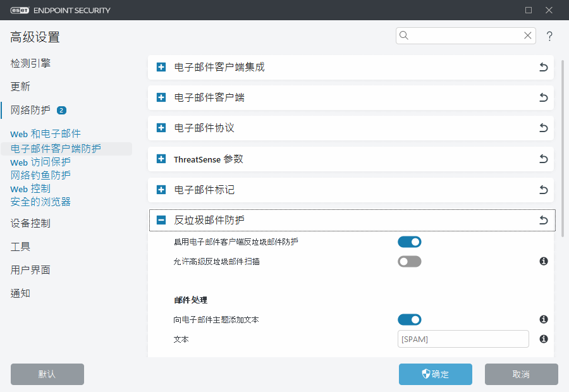Maximize the ESET window
Viewport: 569px width, 392px height.
pos(529,10)
